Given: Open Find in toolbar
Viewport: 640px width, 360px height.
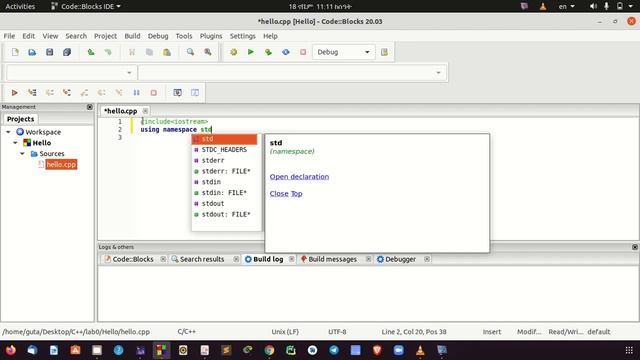Looking at the screenshot, I should pyautogui.click(x=190, y=52).
